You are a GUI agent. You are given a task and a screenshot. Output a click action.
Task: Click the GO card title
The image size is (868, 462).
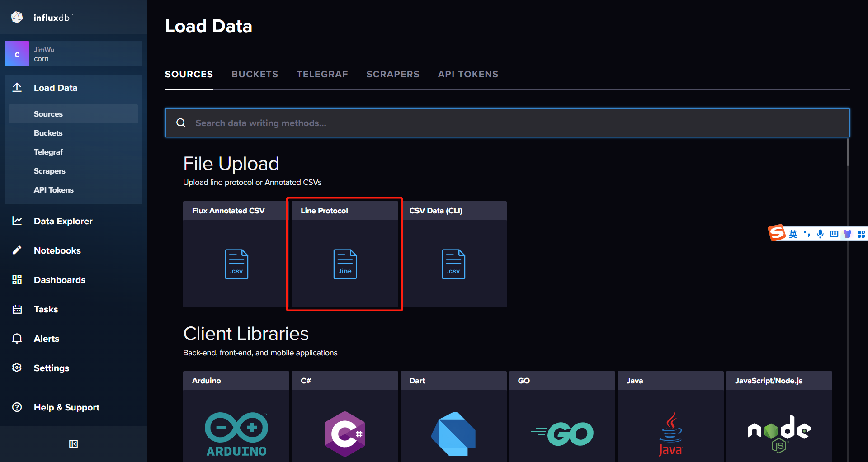click(x=524, y=381)
